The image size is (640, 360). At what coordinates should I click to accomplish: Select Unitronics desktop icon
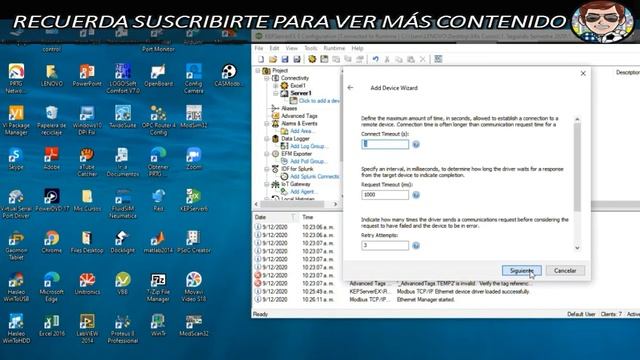tap(87, 284)
